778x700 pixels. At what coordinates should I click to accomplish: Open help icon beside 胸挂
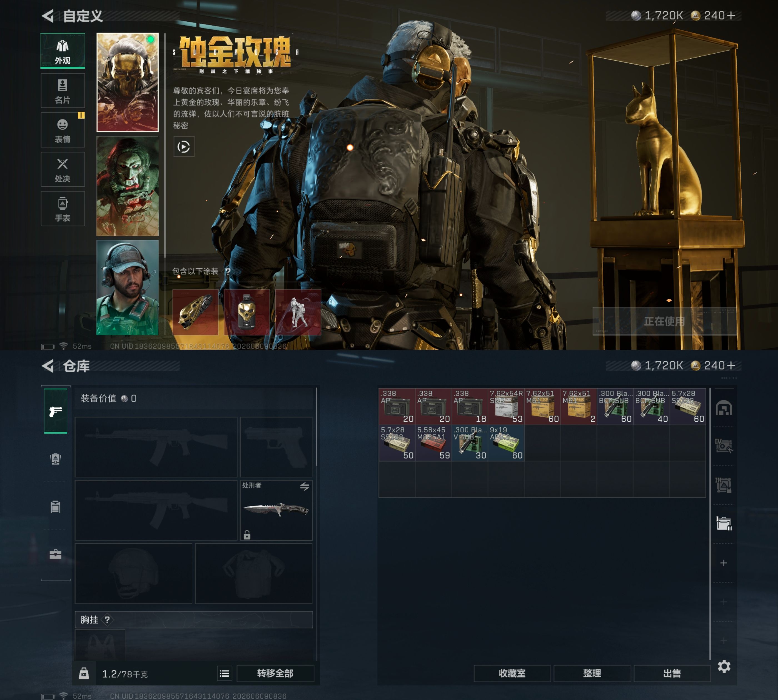click(107, 620)
